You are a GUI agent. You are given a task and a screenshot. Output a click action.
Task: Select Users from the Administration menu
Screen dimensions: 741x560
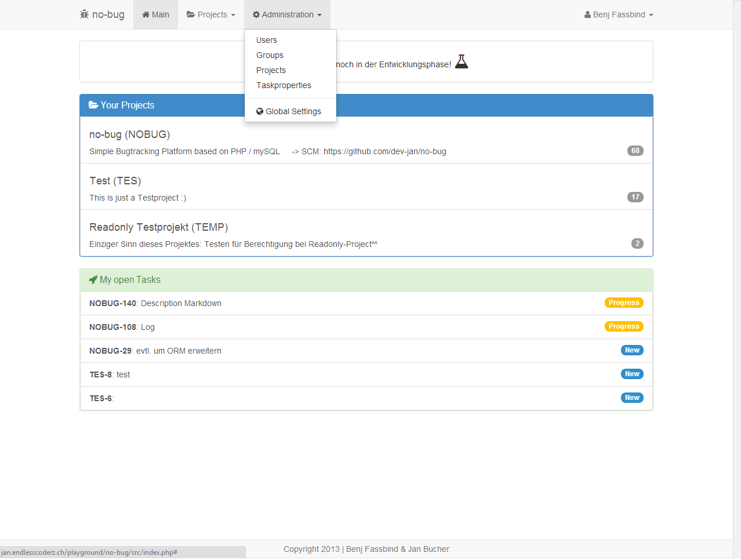pos(267,40)
